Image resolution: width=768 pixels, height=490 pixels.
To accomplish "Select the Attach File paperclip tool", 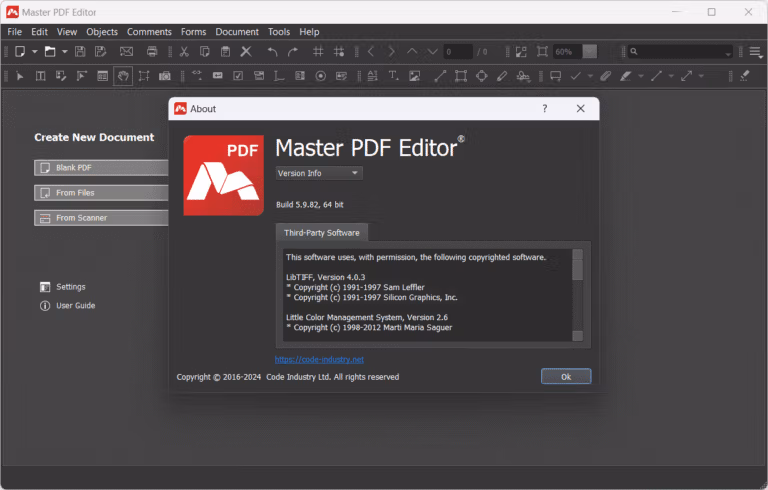I will pos(606,76).
